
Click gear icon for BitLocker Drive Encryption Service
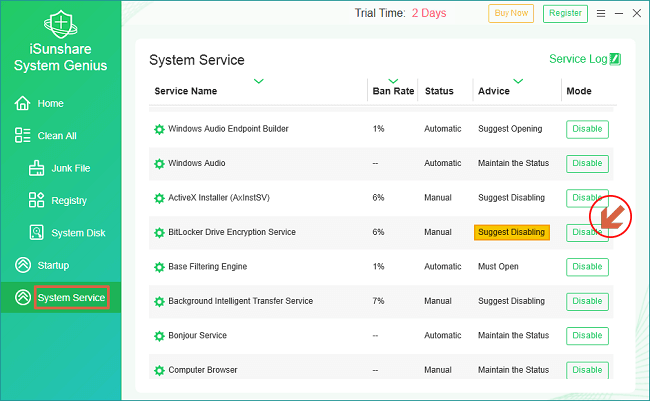coord(159,233)
